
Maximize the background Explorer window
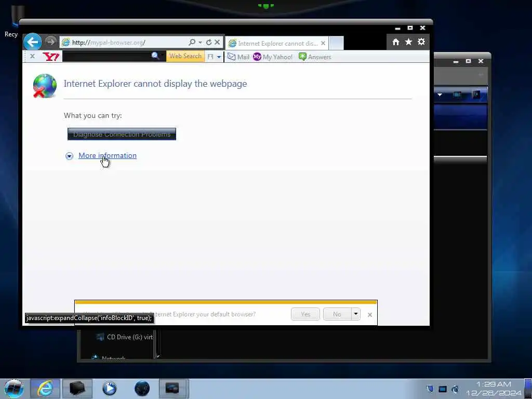pos(468,61)
